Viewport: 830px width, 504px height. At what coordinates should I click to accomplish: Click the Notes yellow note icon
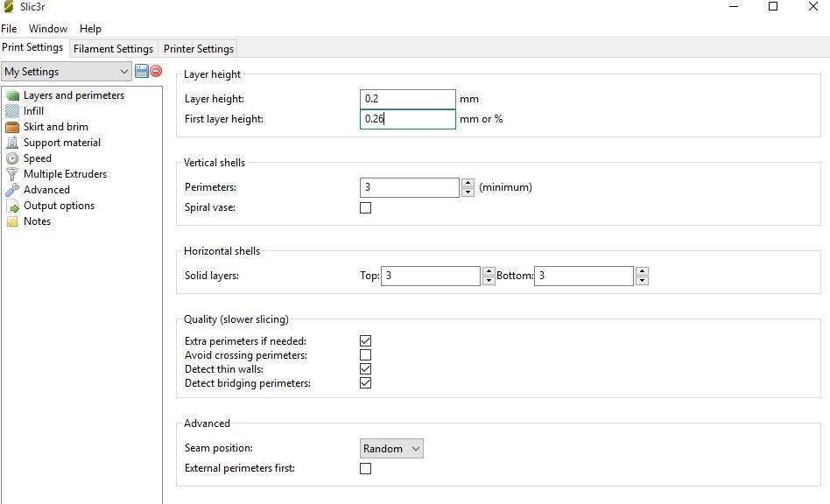(12, 221)
